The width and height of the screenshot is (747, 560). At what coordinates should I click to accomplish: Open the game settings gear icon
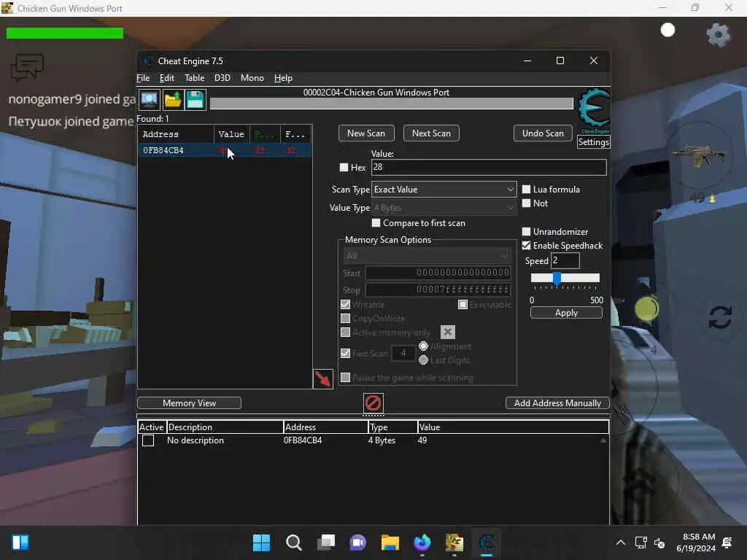(718, 34)
